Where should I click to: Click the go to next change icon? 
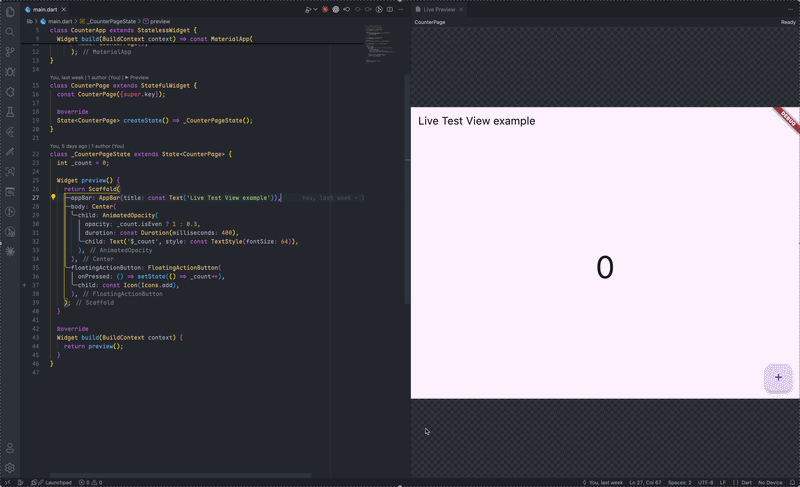coord(368,9)
